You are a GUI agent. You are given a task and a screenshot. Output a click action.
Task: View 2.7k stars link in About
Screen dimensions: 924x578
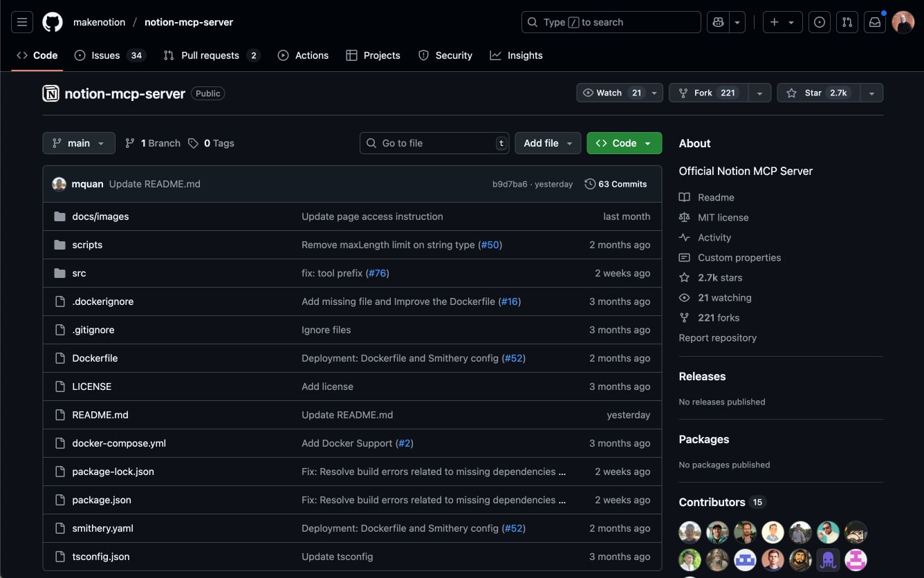click(711, 277)
